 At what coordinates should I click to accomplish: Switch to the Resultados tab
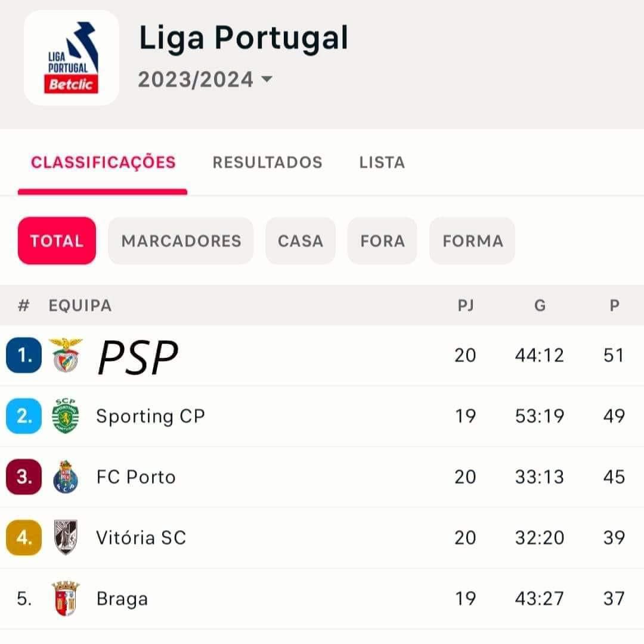click(x=267, y=162)
